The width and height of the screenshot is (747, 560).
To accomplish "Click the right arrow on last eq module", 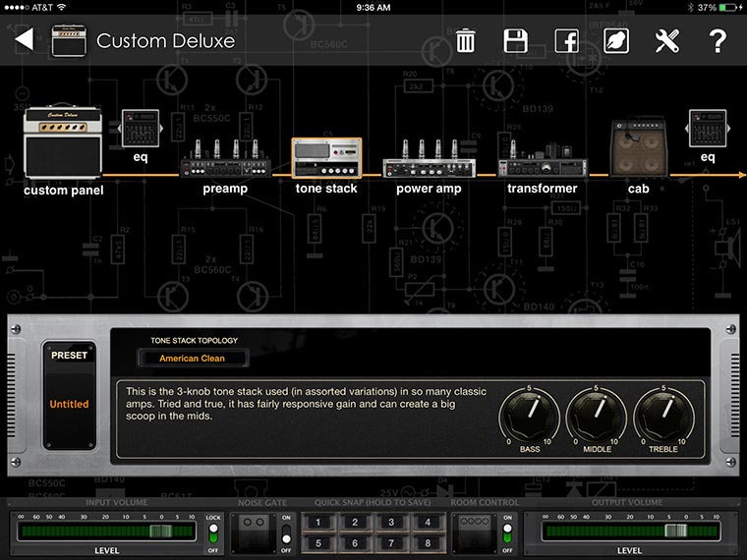I will coord(729,128).
